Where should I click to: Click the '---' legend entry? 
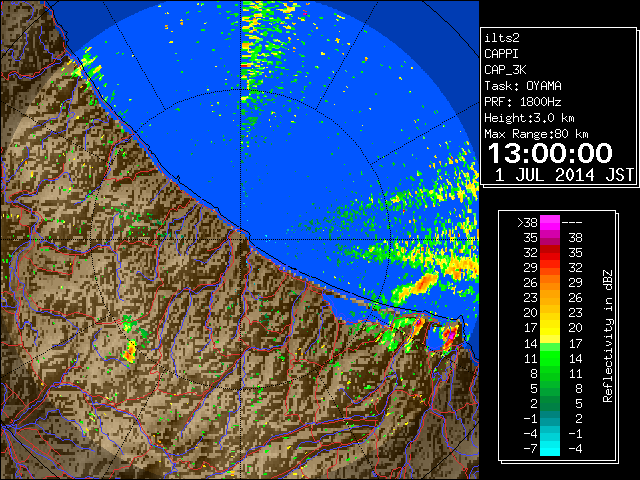click(572, 223)
